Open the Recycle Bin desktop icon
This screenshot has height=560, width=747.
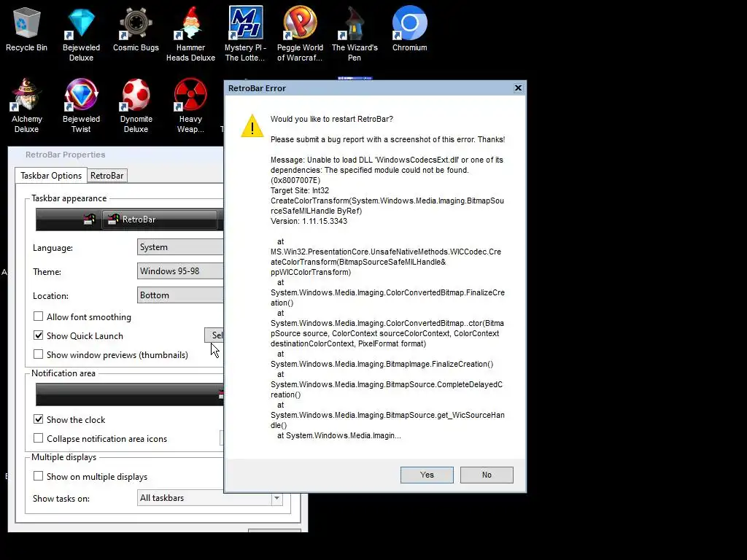tap(27, 28)
